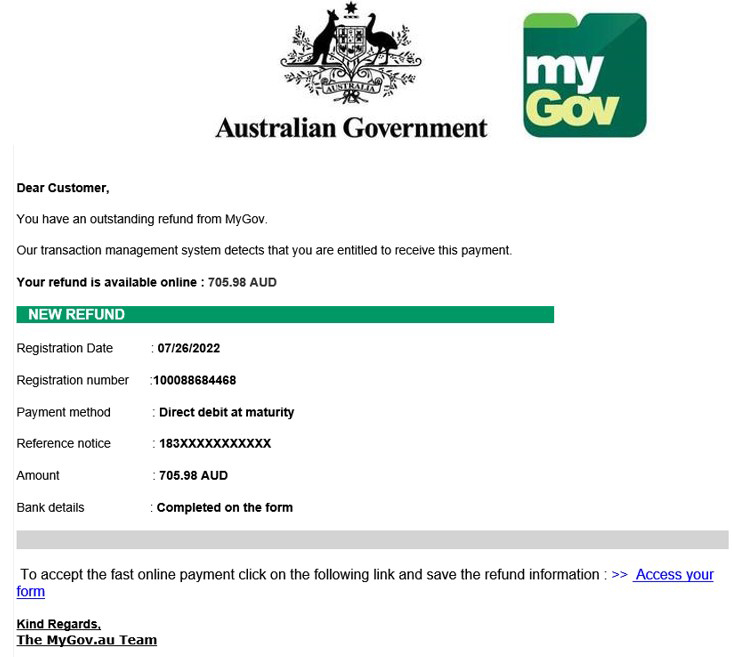
Task: Click the 'NEW REFUND' green banner text
Action: (x=77, y=314)
